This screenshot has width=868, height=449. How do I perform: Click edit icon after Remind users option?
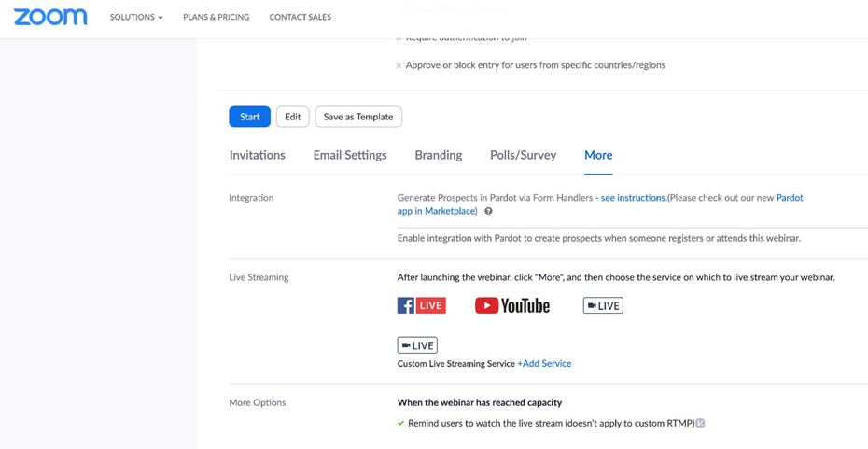[x=700, y=424]
